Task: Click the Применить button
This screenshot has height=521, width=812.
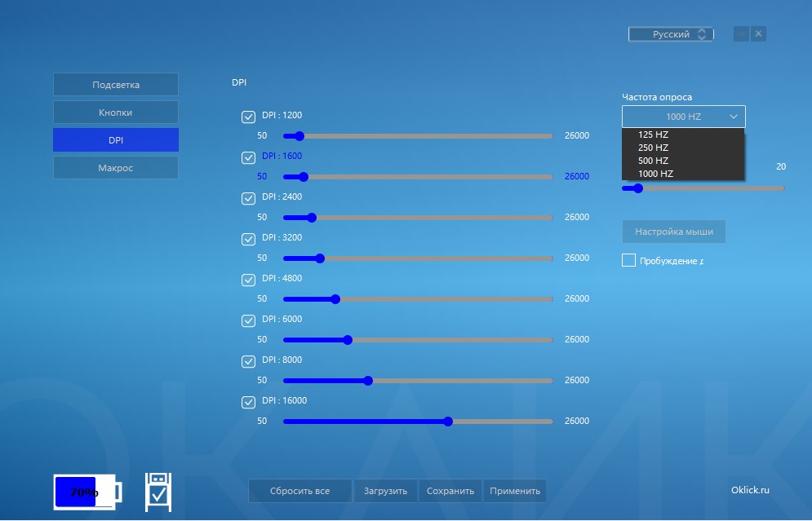Action: [515, 491]
